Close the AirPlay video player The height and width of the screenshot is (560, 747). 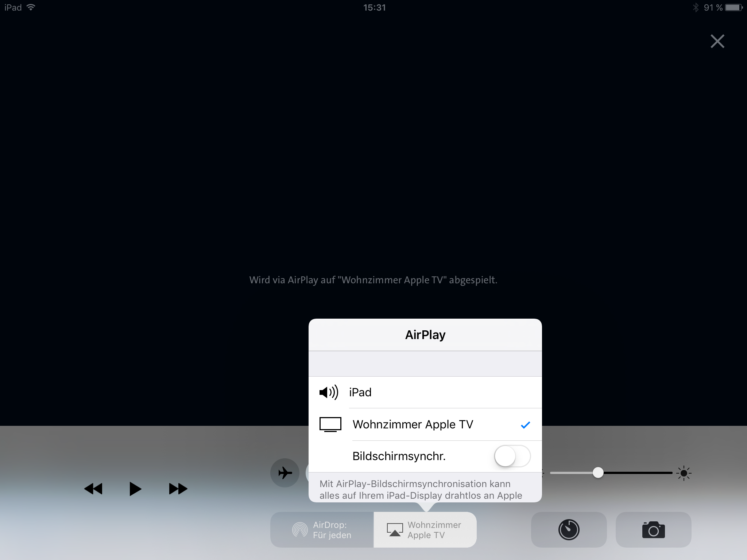717,41
